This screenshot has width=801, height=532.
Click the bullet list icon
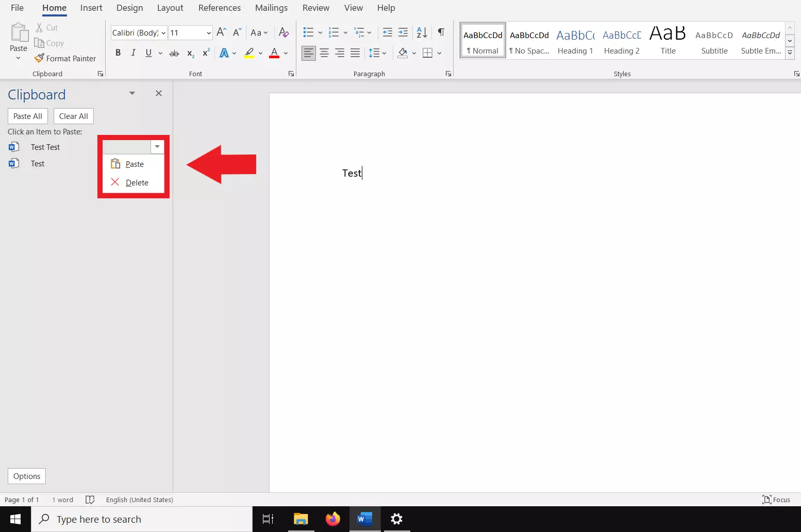click(308, 32)
